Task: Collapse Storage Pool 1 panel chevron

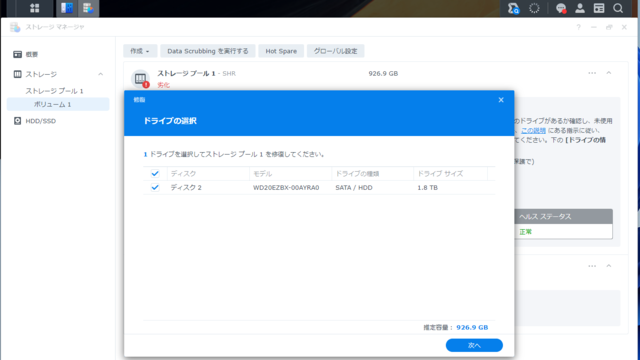Action: (x=609, y=73)
